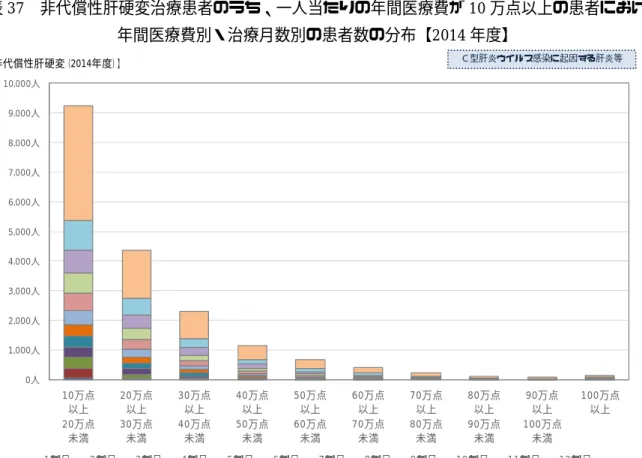This screenshot has width=642, height=458.
Task: Select the top peach segment of the 20万点 bar
Action: [136, 274]
